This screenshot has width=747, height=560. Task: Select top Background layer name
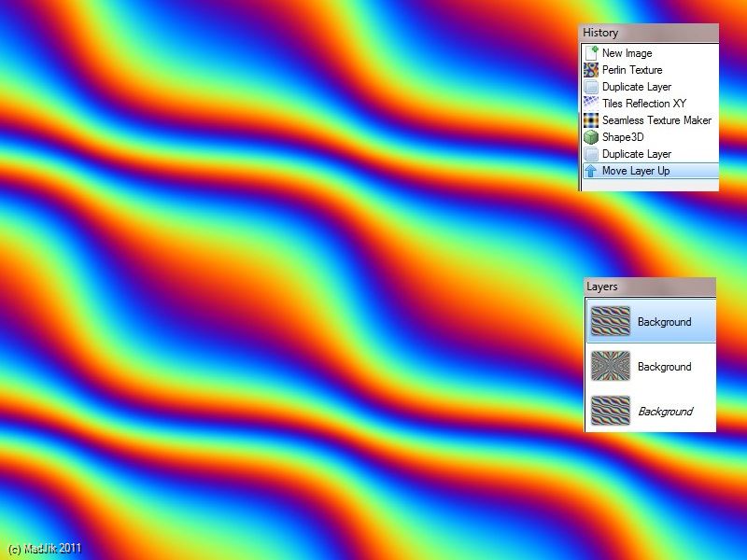point(665,322)
